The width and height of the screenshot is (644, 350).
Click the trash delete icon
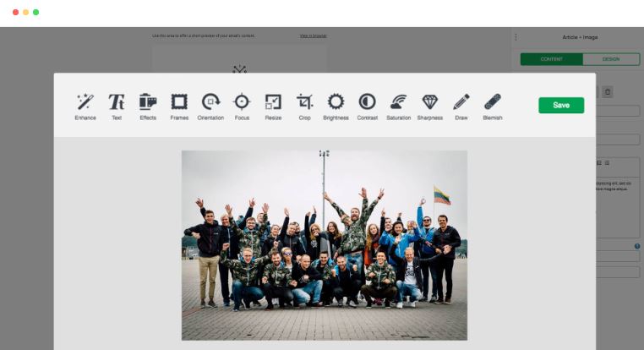(608, 91)
